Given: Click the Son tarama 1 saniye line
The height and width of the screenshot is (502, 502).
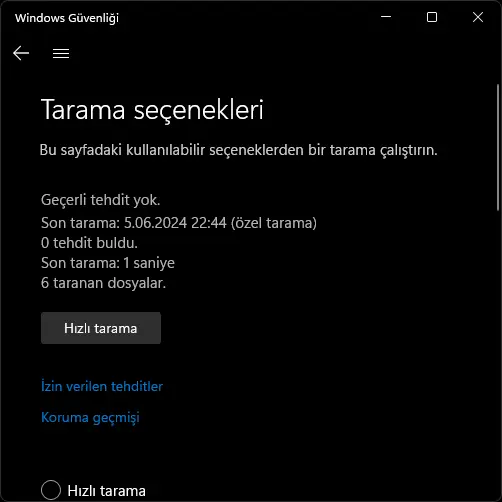Looking at the screenshot, I should click(x=108, y=263).
